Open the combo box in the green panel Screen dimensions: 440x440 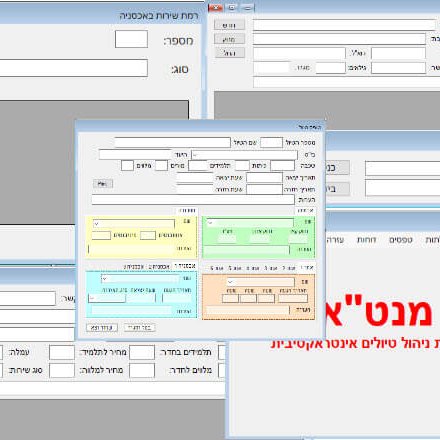(250, 222)
